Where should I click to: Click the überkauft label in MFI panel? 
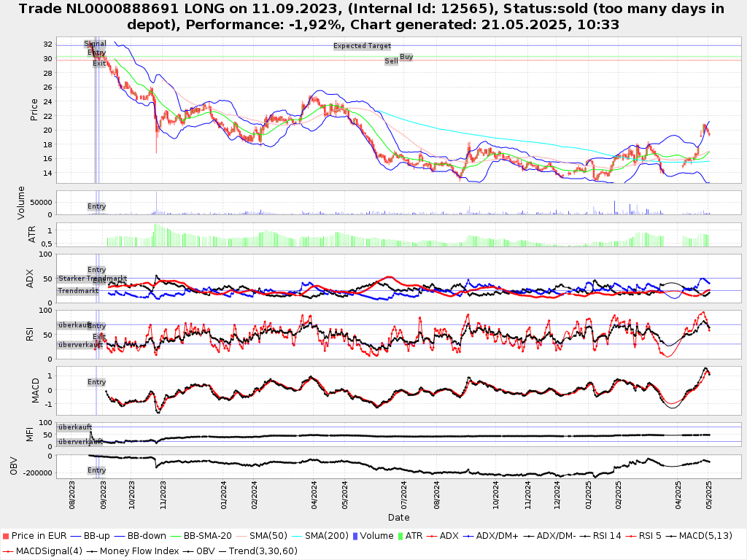coord(75,427)
